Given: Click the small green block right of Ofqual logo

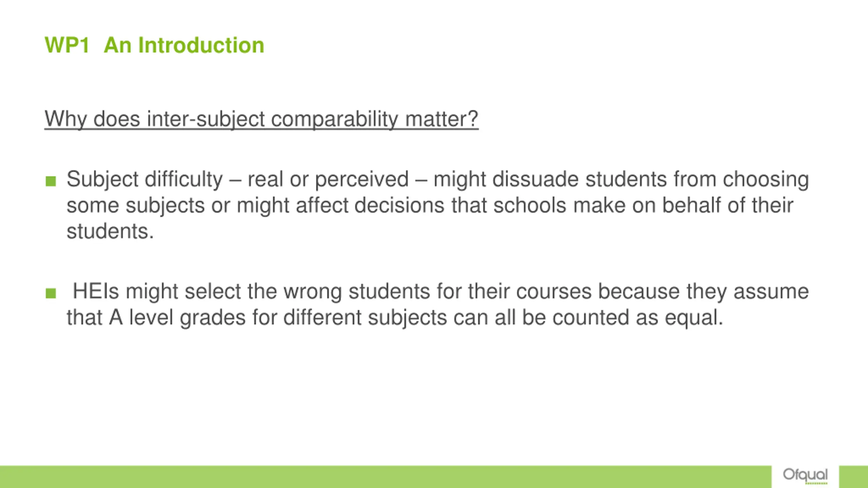Looking at the screenshot, I should (x=853, y=477).
